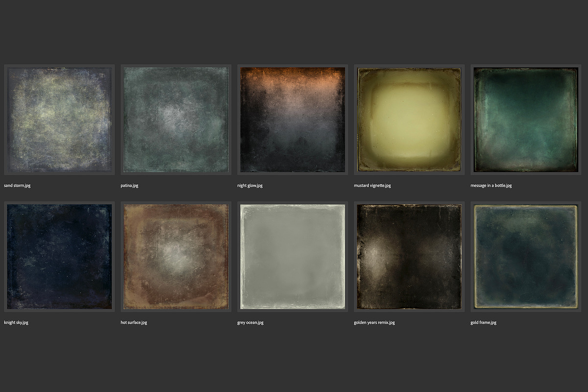Click the message in a bottle.jpg filename
588x392 pixels.
pos(491,186)
